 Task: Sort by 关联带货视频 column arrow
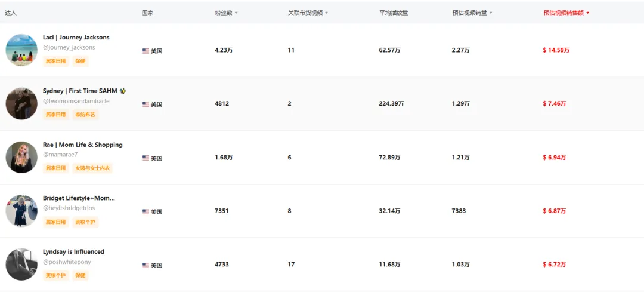click(x=327, y=13)
